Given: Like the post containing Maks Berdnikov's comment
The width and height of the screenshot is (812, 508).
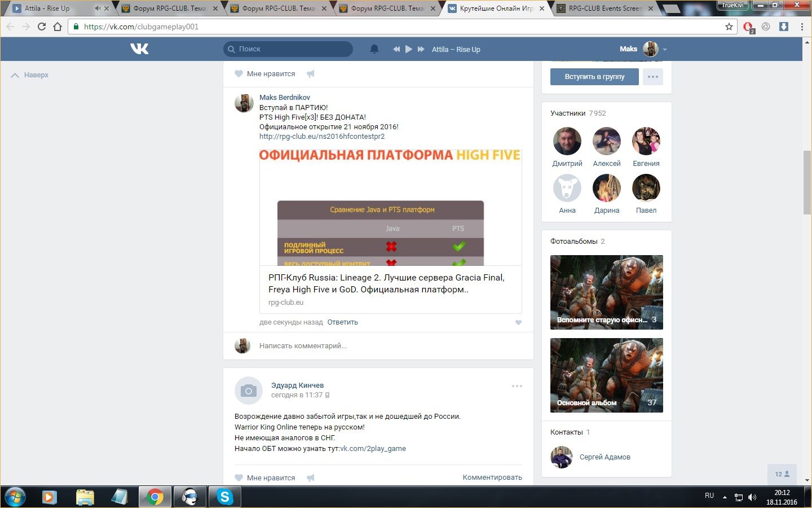Looking at the screenshot, I should (265, 74).
